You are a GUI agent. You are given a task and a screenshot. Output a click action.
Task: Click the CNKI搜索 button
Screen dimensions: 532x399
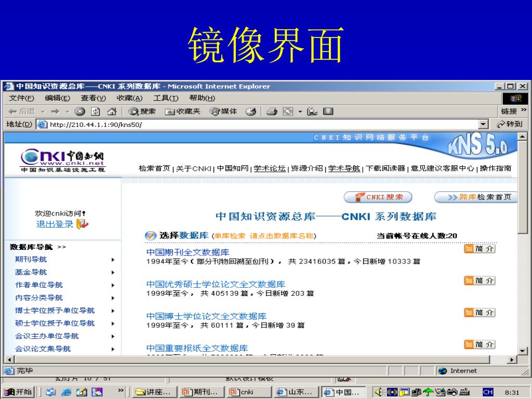click(x=378, y=197)
